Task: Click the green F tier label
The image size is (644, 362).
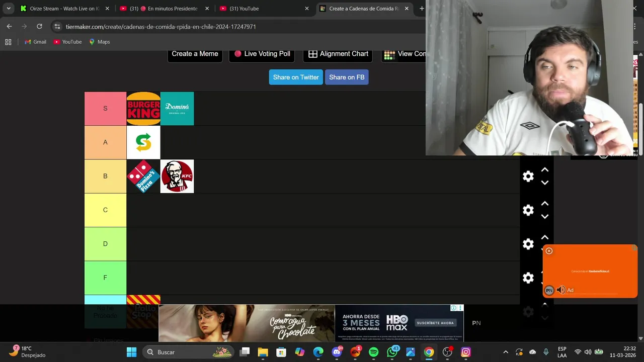Action: click(x=105, y=278)
